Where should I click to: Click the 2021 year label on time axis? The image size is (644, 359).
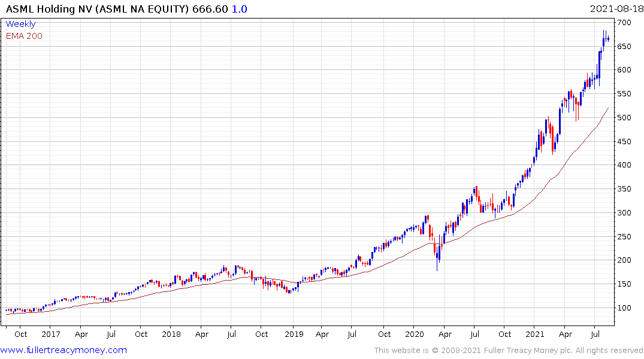pyautogui.click(x=535, y=334)
